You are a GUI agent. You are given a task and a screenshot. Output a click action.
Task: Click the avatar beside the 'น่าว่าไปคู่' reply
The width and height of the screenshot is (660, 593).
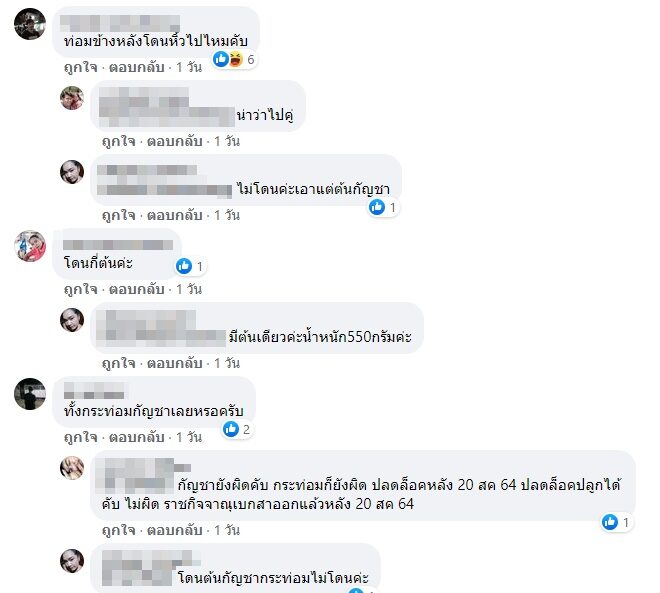[x=72, y=98]
